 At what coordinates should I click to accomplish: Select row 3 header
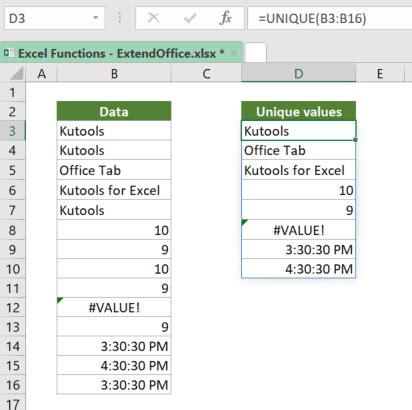tap(13, 131)
